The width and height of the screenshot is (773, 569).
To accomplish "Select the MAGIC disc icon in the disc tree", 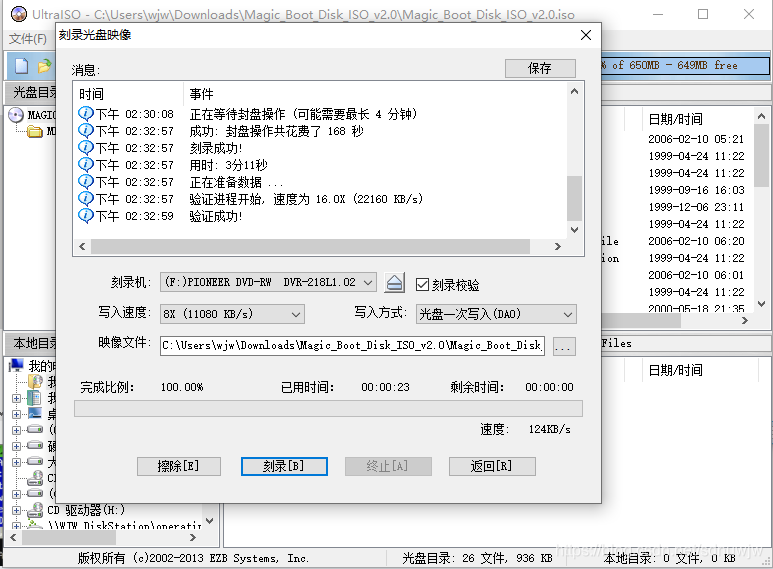I will coord(16,115).
